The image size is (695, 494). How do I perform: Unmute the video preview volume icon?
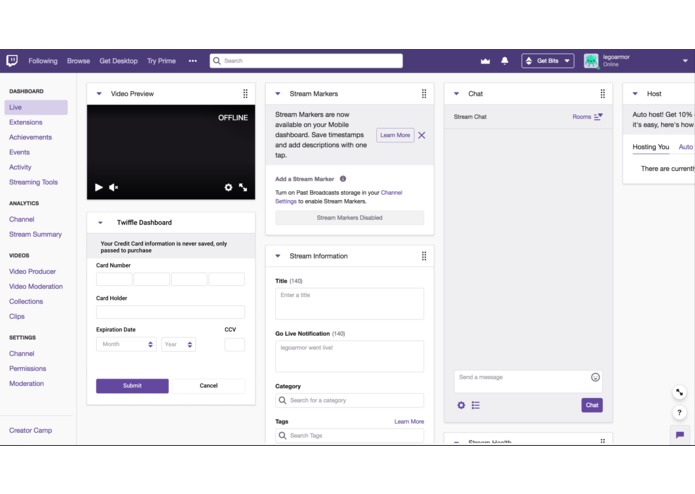coord(113,187)
